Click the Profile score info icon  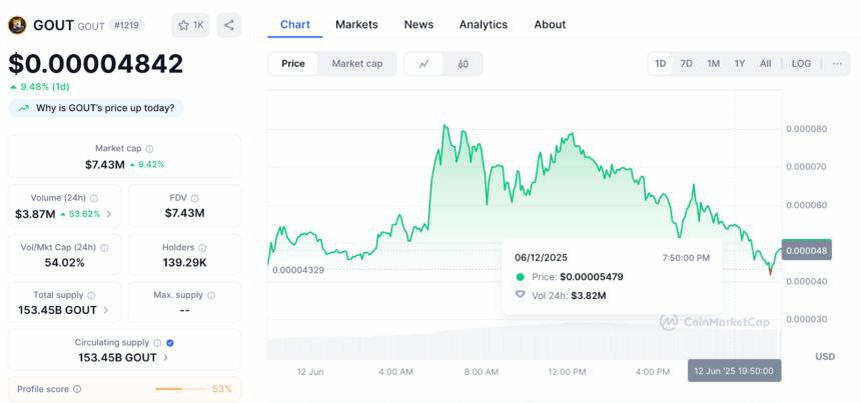(77, 389)
